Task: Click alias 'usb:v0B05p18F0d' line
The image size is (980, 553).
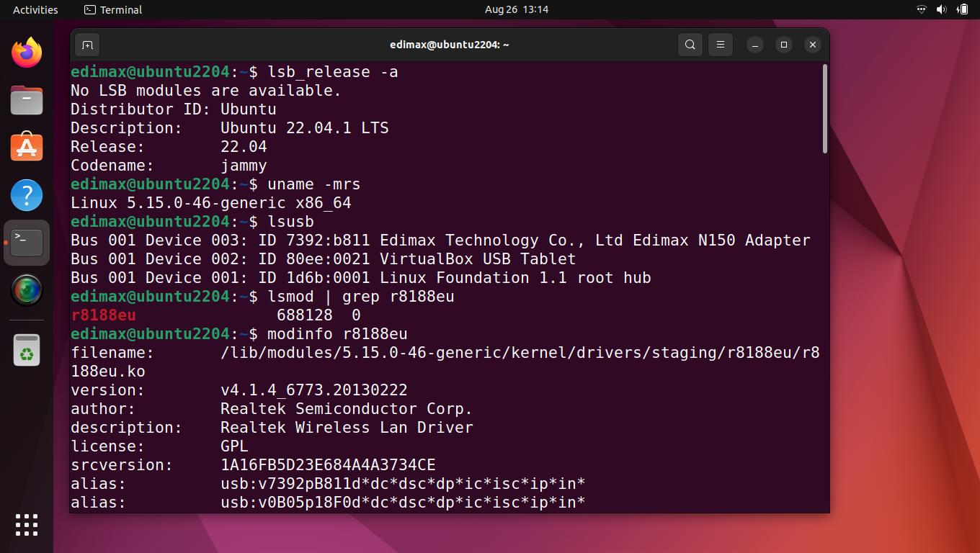Action: (328, 503)
